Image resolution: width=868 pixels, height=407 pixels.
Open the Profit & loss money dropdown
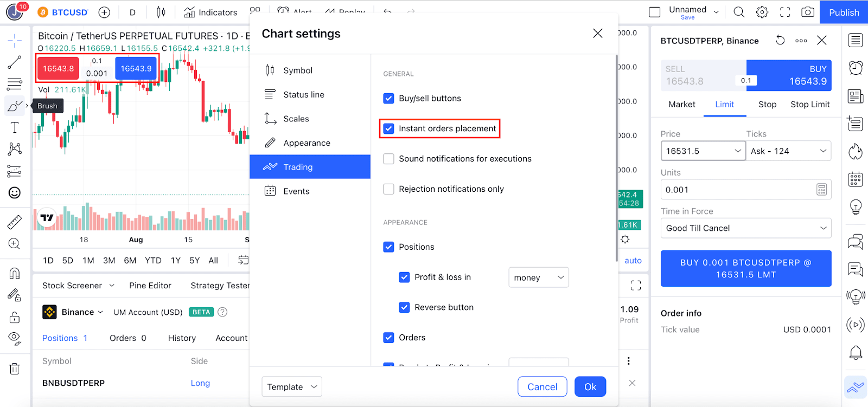(538, 277)
